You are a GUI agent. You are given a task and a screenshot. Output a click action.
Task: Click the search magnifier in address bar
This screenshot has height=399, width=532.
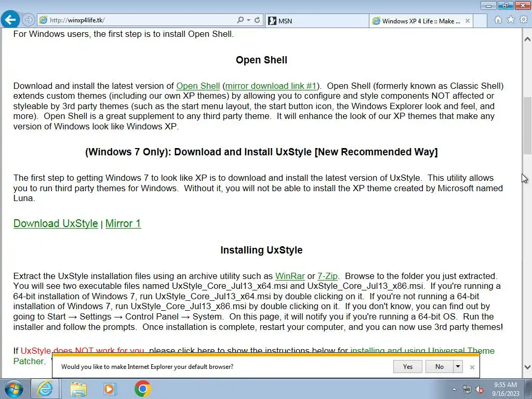coord(240,20)
